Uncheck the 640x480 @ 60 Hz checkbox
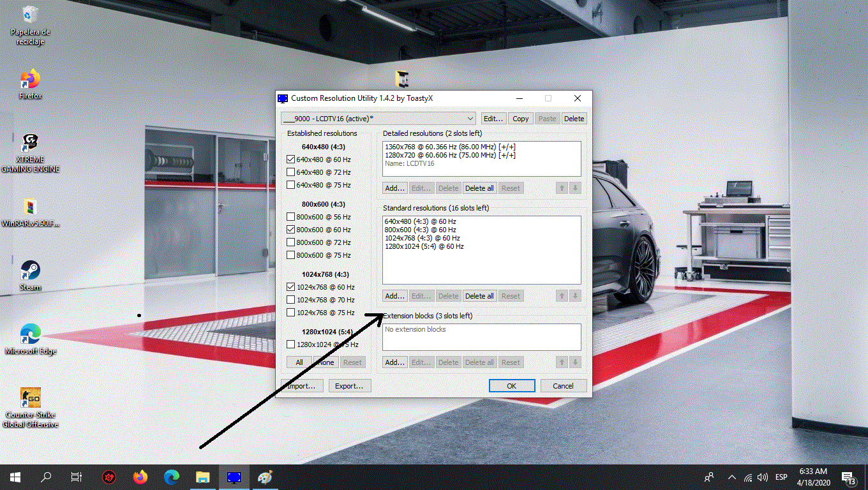The image size is (868, 490). (x=291, y=160)
